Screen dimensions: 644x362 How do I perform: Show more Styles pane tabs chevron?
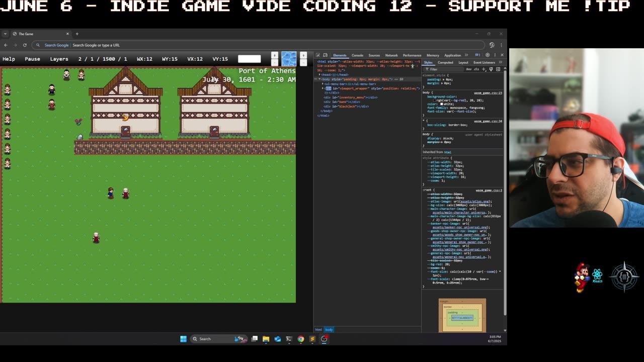(x=500, y=62)
